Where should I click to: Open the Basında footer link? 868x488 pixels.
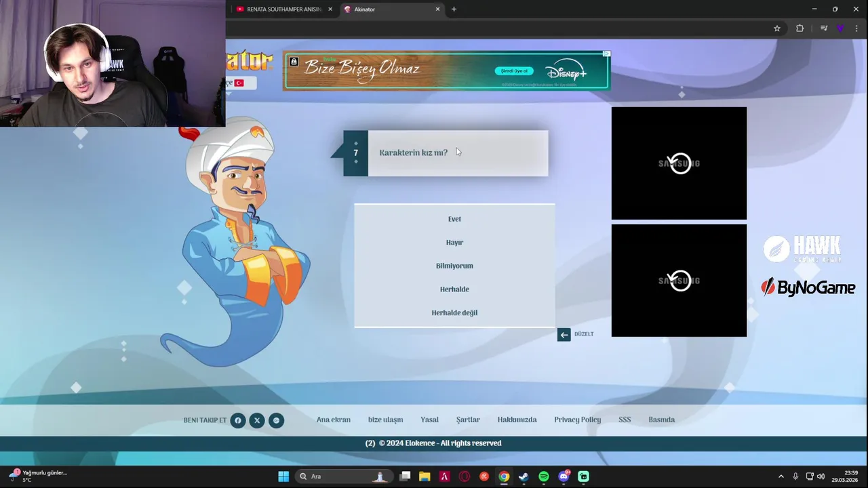[662, 420]
